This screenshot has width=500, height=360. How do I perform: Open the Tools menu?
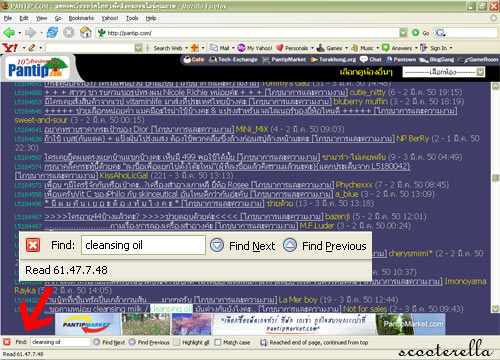132,18
